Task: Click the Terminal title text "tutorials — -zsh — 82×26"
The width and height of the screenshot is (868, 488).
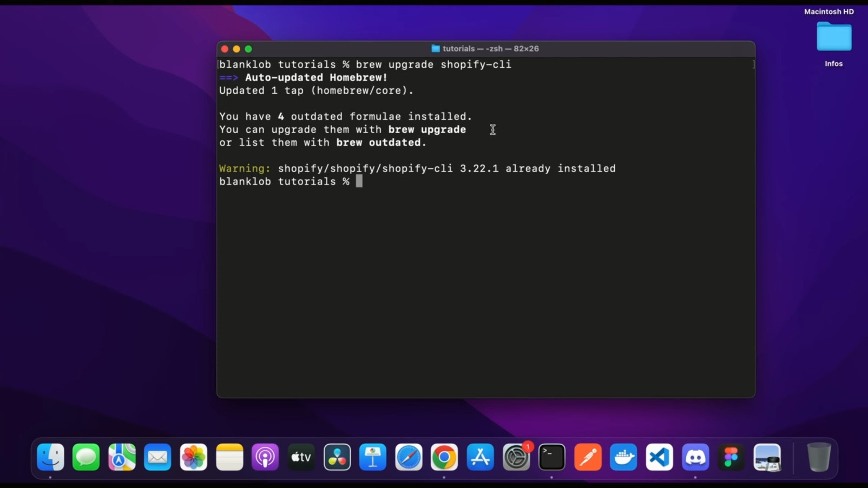Action: [490, 49]
